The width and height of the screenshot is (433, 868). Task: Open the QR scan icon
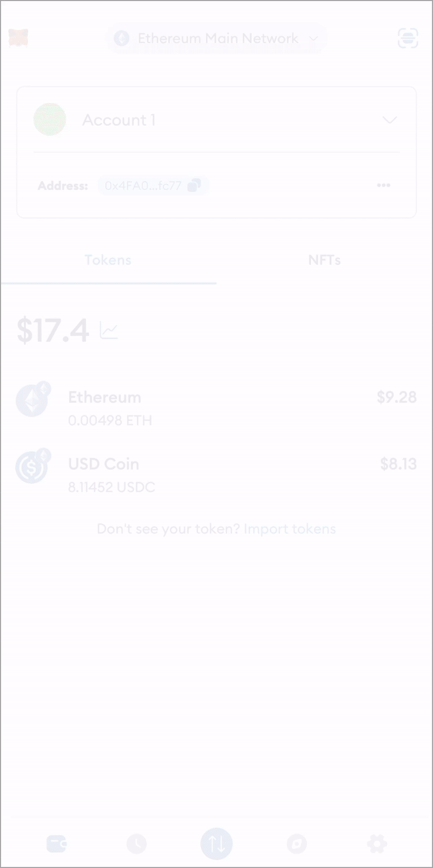point(408,38)
